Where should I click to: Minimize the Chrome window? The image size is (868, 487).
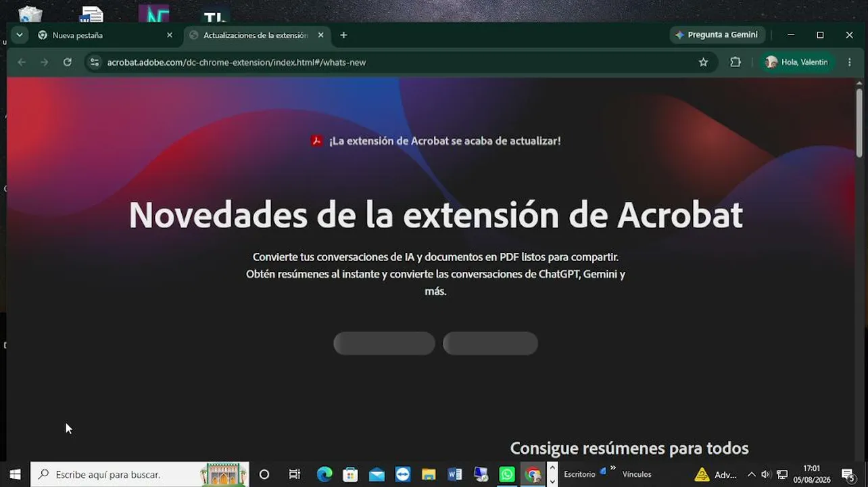tap(791, 35)
